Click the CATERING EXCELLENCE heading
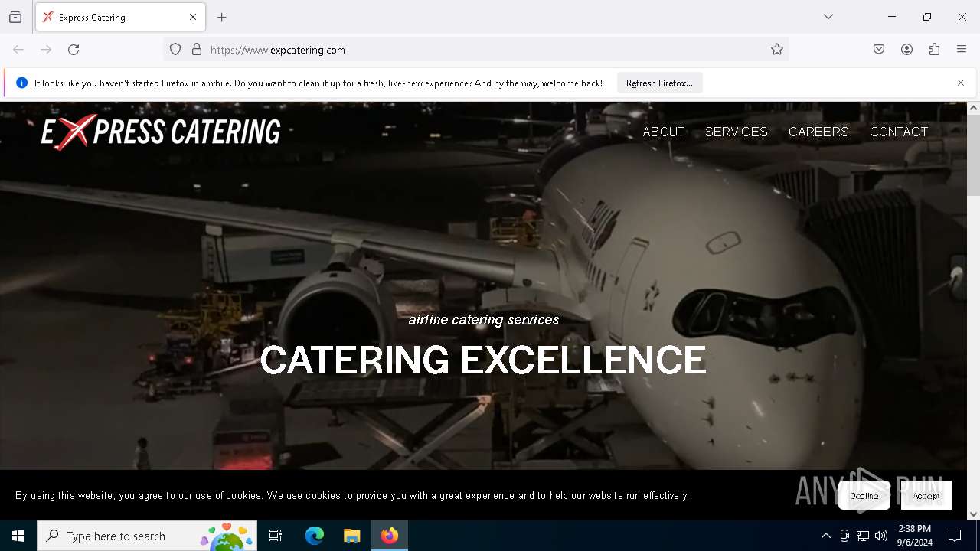The height and width of the screenshot is (551, 980). (x=483, y=360)
